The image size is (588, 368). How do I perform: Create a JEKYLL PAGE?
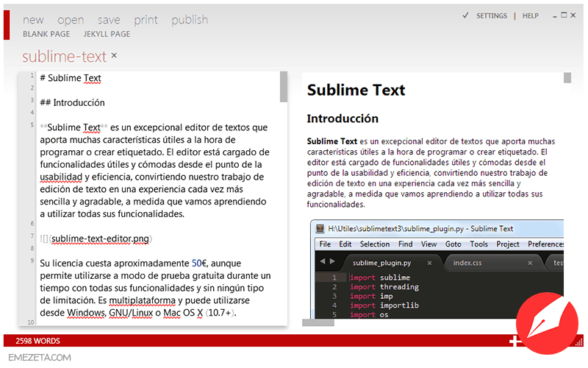pyautogui.click(x=107, y=34)
